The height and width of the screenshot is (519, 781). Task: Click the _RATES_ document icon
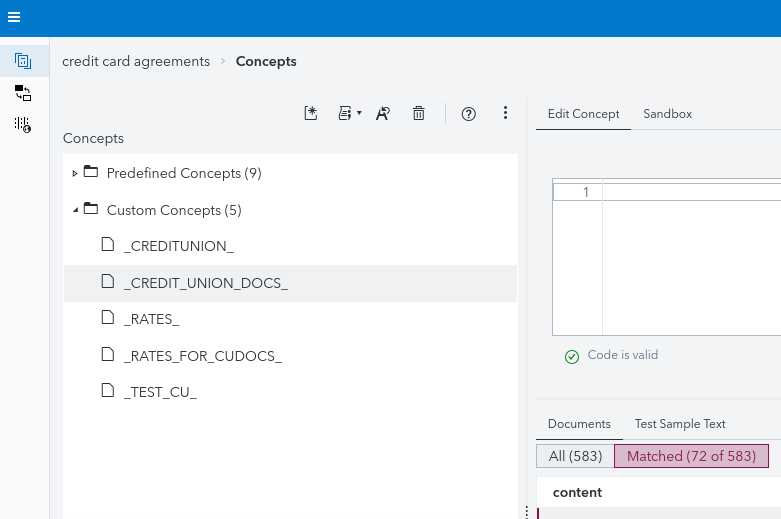tap(108, 317)
